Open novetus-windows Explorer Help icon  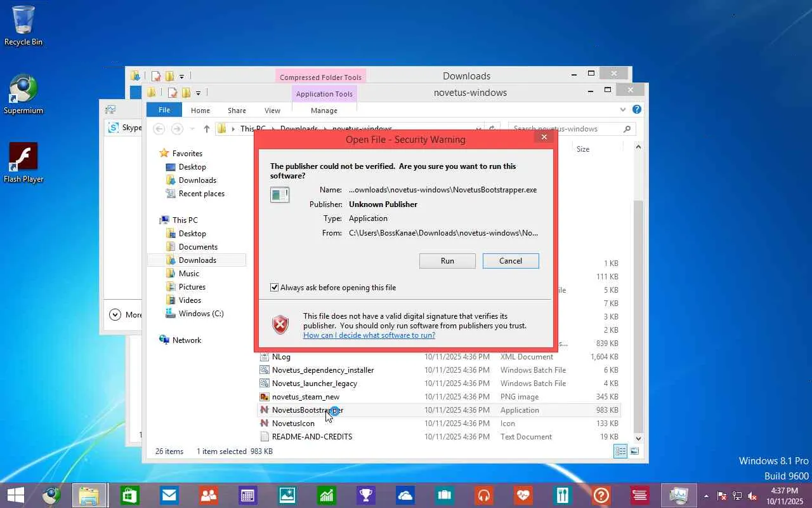[x=637, y=110]
